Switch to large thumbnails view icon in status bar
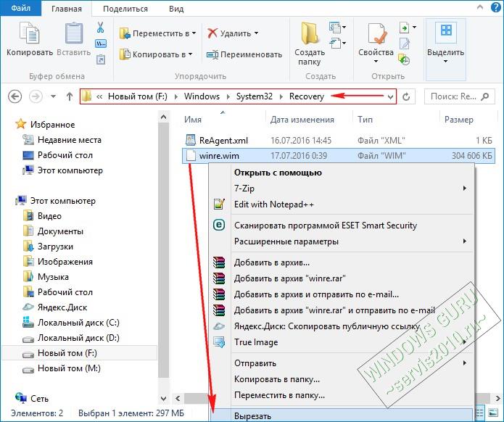This screenshot has width=504, height=422. click(492, 413)
